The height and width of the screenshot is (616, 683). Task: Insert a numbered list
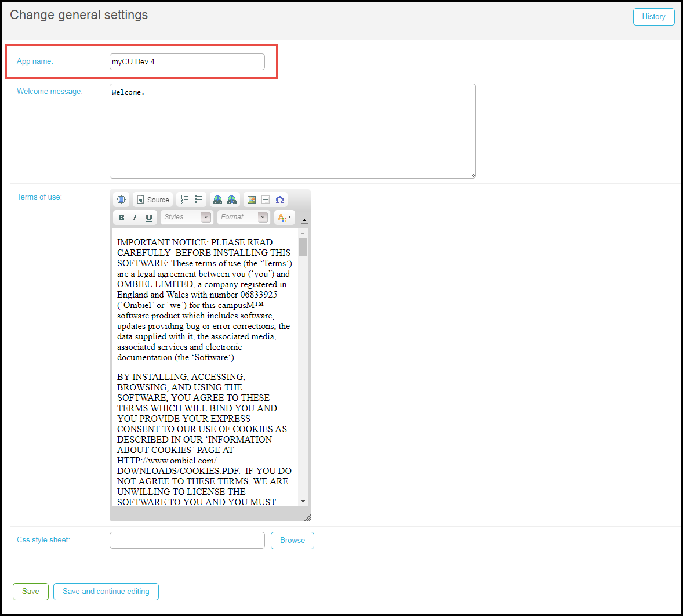tap(185, 200)
